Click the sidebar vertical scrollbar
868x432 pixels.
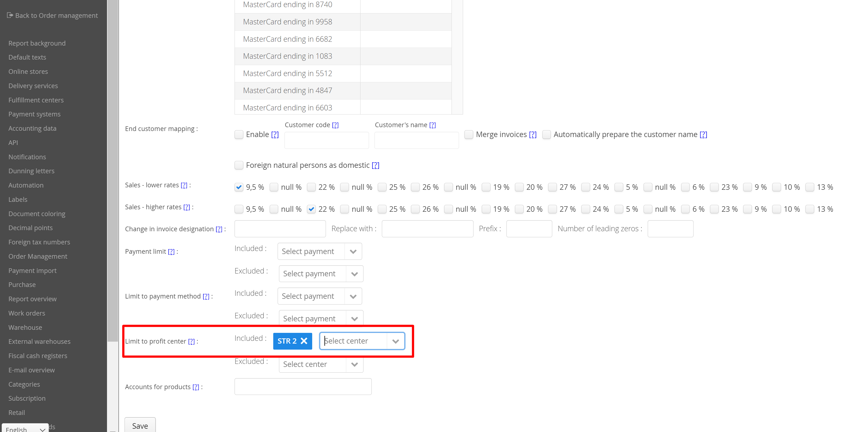point(112,169)
